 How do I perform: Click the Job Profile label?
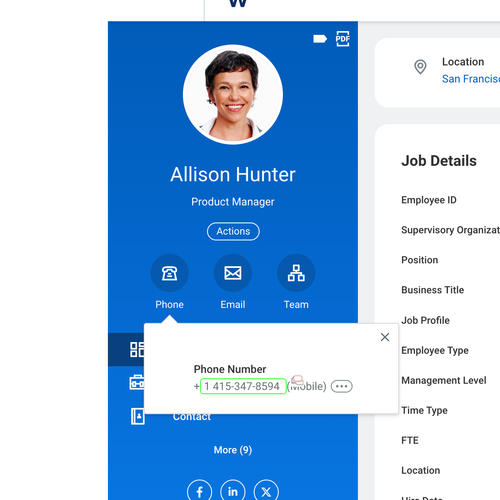click(x=425, y=320)
